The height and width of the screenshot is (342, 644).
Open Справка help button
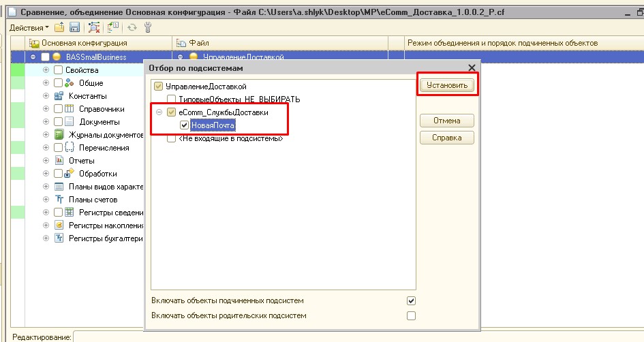pyautogui.click(x=446, y=138)
